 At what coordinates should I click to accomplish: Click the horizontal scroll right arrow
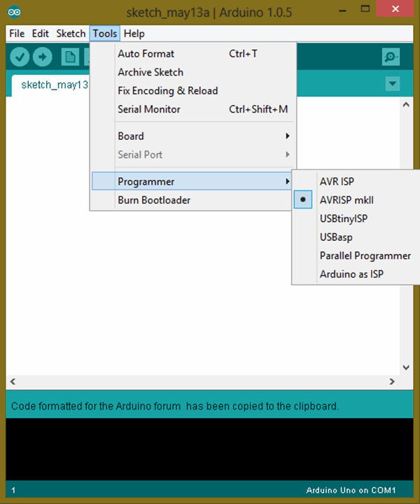point(392,381)
